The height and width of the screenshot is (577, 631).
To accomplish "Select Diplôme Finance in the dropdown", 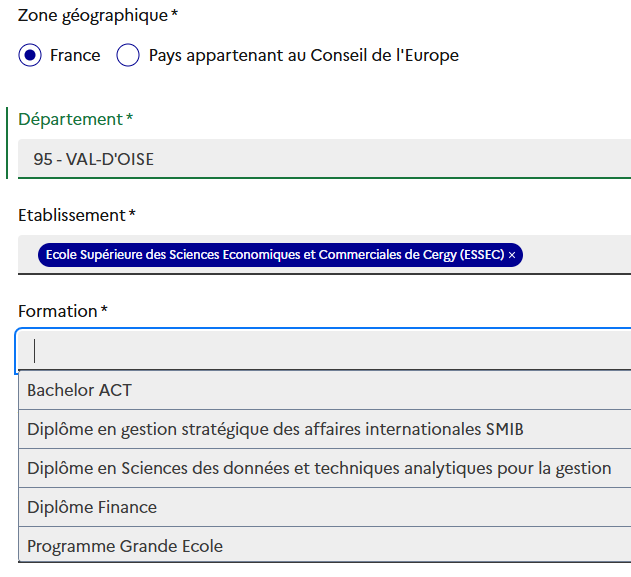I will click(x=92, y=507).
